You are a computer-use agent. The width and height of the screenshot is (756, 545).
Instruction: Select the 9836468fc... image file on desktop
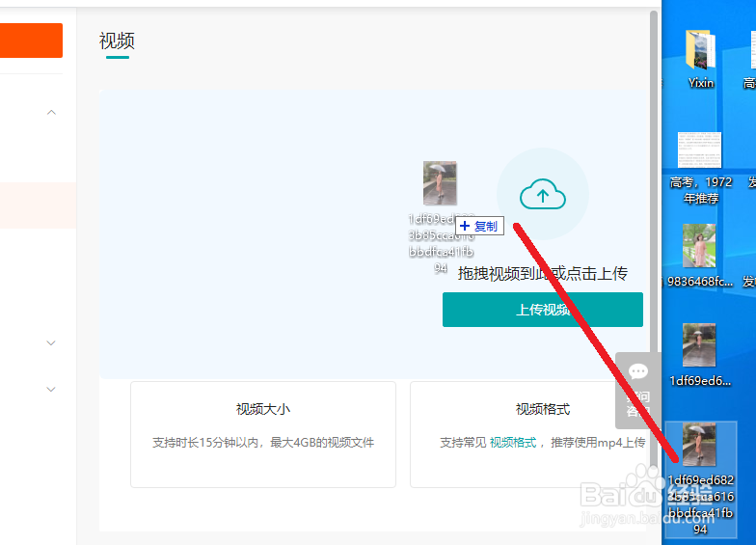[x=700, y=257]
